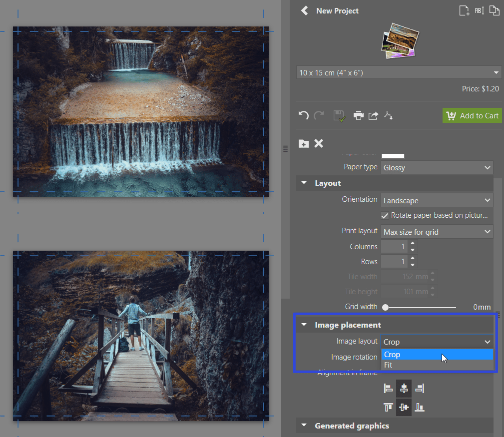
Task: Select Fit in the Image layout list
Action: [x=437, y=365]
